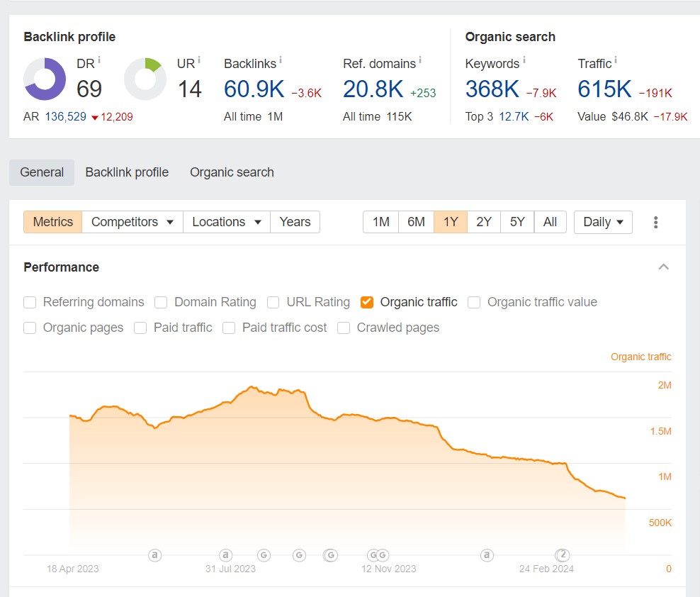
Task: Open the 615K traffic link
Action: (x=604, y=89)
